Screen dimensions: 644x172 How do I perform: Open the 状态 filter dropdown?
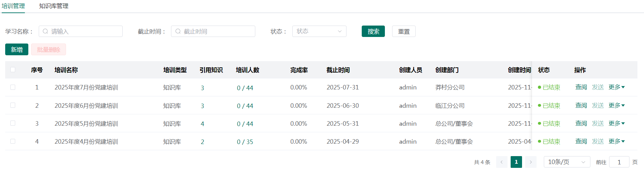click(319, 31)
